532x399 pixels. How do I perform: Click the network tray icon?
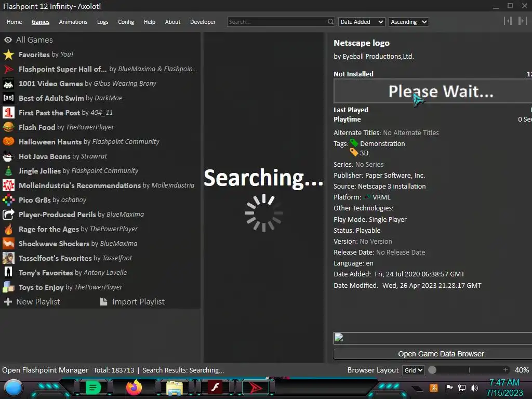[462, 388]
